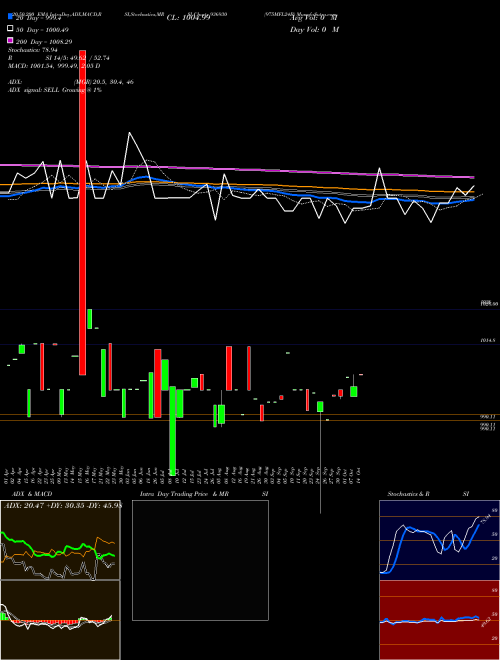Click the 'Avg Vol: 0 M' label
This screenshot has width=500, height=660.
coord(314,18)
